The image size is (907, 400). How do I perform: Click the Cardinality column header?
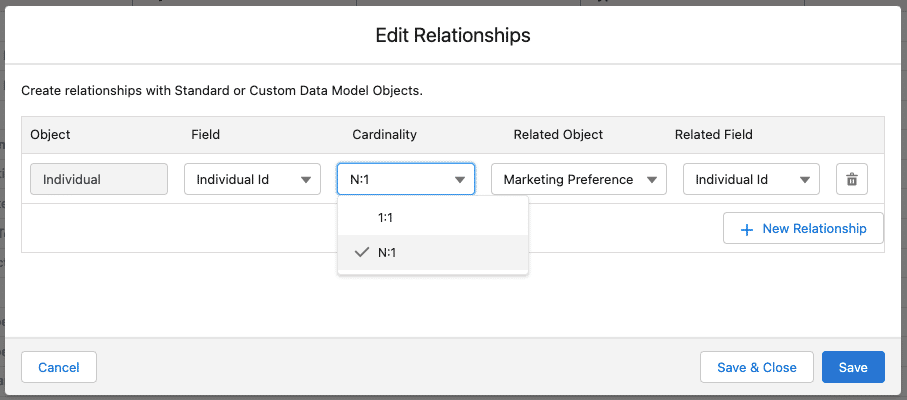point(385,134)
